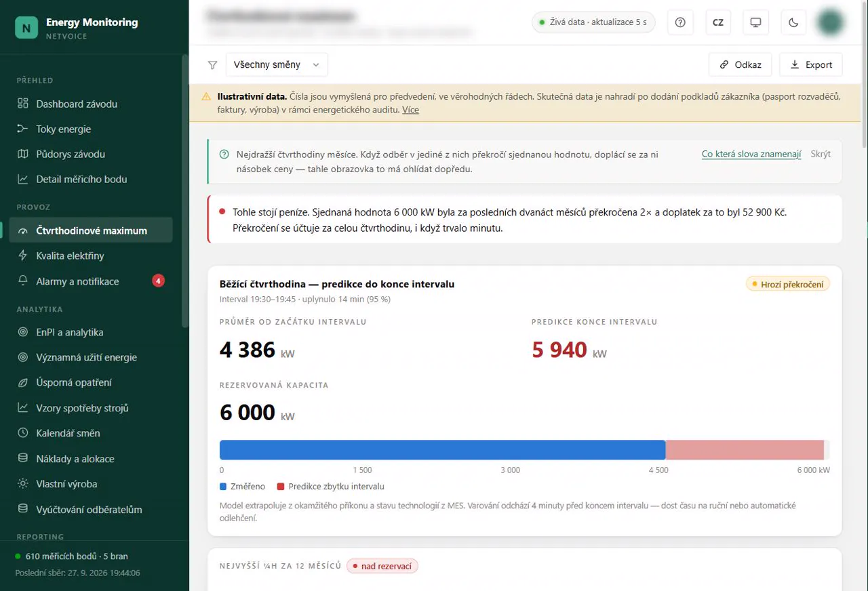Click the Energy Monitoring N logo
This screenshot has width=868, height=591.
pos(26,28)
